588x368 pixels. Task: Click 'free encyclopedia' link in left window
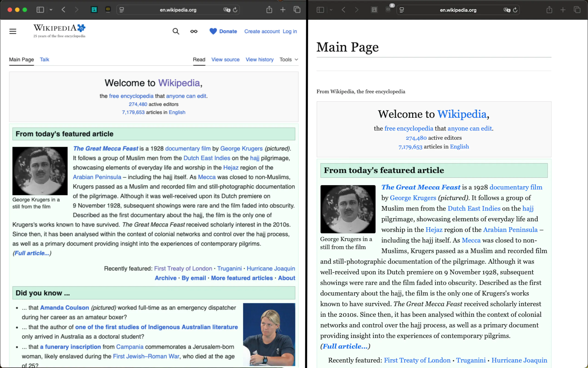[x=131, y=96]
